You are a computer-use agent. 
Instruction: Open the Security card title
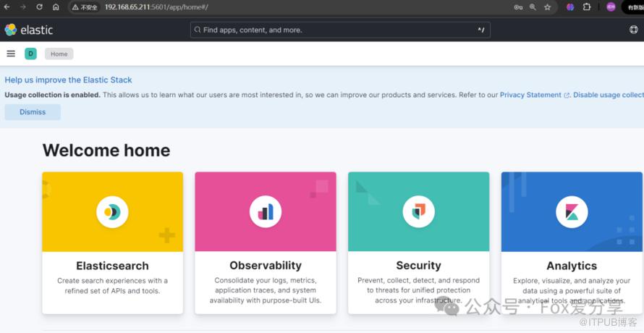[418, 266]
